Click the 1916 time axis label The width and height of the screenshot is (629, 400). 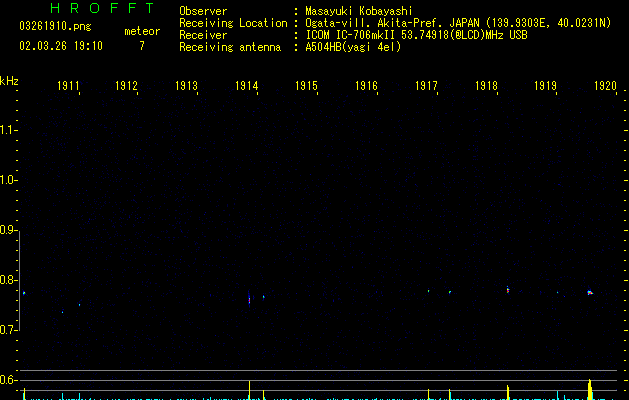pos(366,86)
